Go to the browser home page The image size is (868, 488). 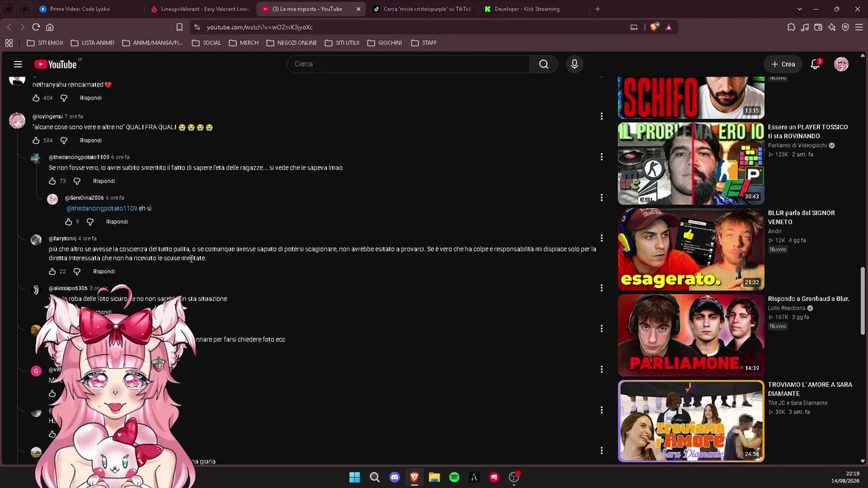click(x=50, y=27)
